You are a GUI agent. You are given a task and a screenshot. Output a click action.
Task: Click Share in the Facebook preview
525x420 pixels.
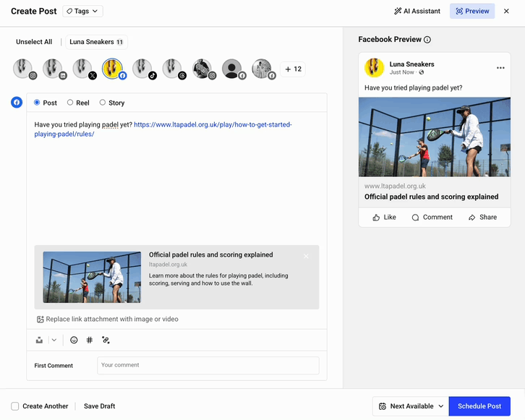482,217
